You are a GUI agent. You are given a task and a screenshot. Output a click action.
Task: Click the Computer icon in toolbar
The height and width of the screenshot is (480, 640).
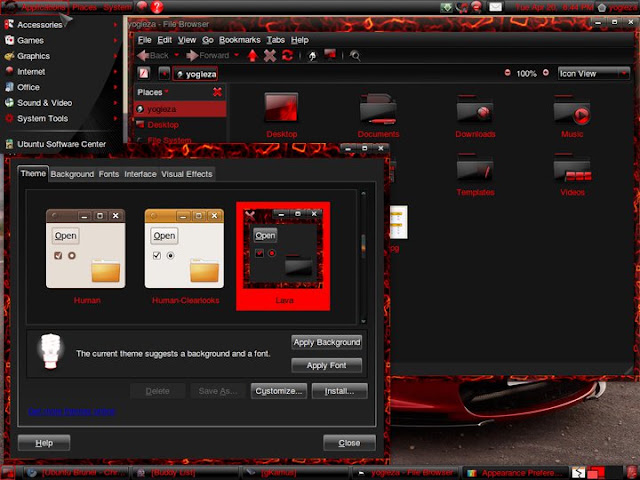[x=330, y=55]
